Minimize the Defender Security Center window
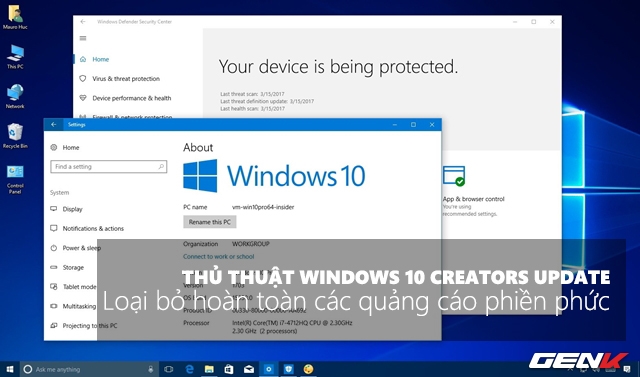The height and width of the screenshot is (377, 640). click(516, 22)
